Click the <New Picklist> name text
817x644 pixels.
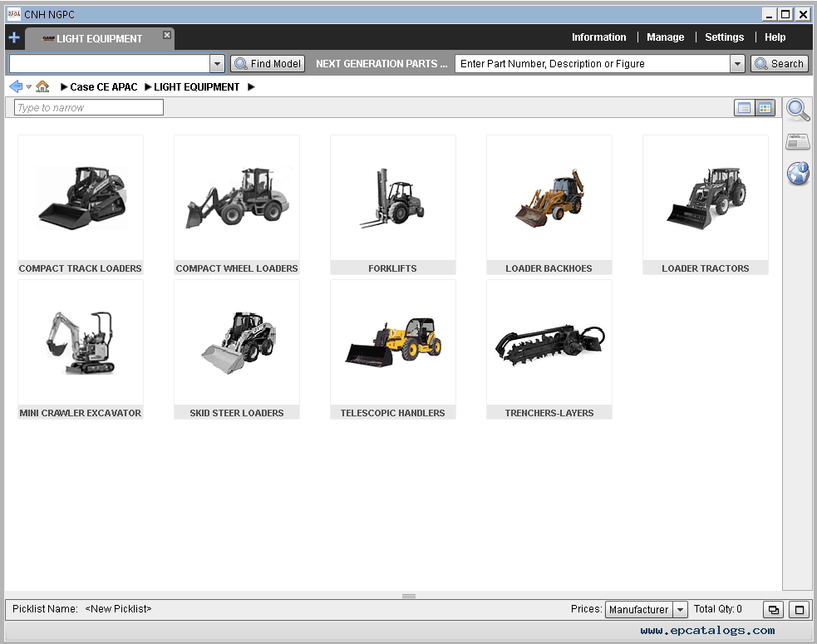(x=118, y=608)
